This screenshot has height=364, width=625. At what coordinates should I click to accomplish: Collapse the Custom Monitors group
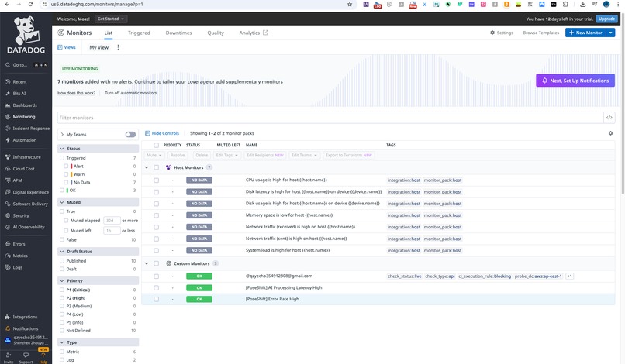[147, 263]
